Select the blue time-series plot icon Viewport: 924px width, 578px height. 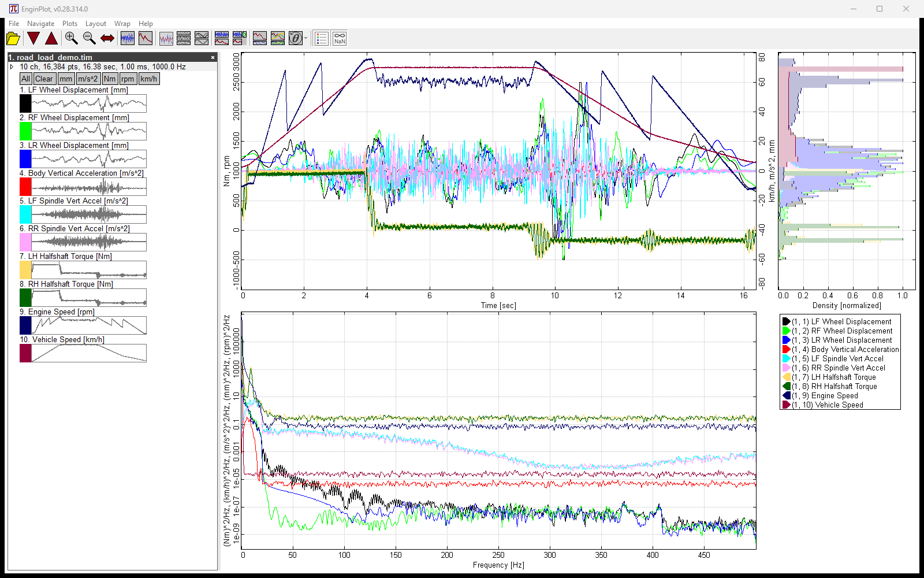(128, 39)
